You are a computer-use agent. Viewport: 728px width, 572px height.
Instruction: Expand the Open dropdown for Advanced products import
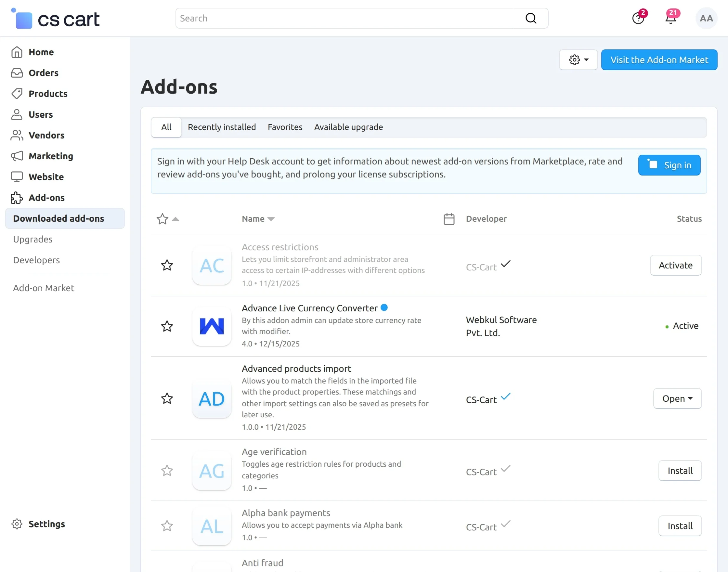click(x=677, y=398)
